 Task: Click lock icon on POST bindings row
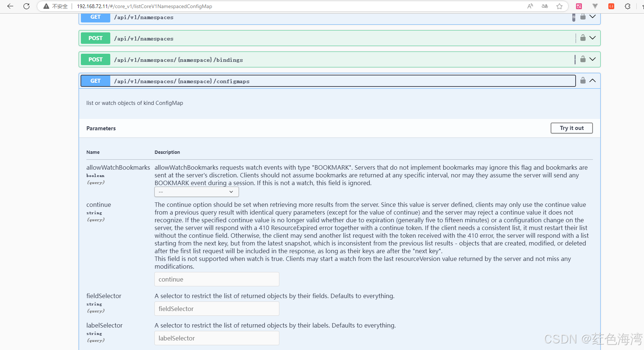click(583, 59)
